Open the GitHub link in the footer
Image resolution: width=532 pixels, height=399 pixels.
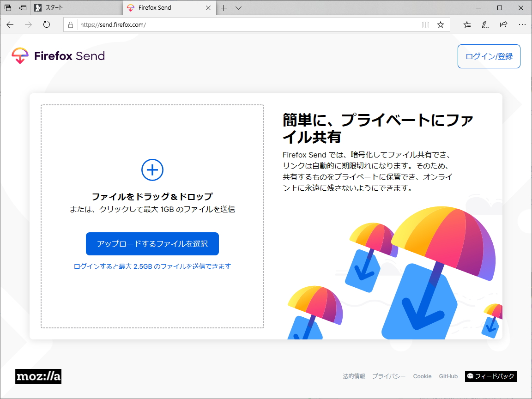pos(448,376)
